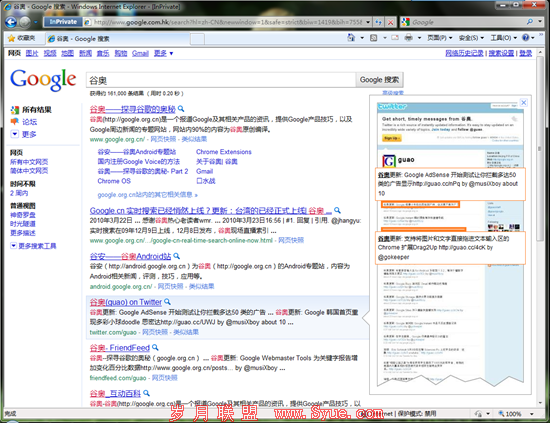Expand the 更多 dropdown in Google nav
Image resolution: width=550 pixels, height=423 pixels.
tap(163, 53)
